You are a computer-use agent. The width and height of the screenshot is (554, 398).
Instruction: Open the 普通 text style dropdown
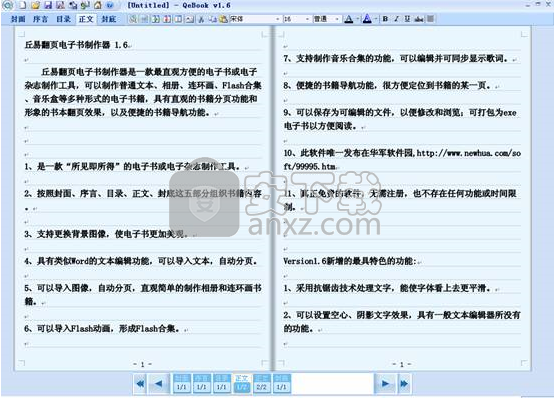tap(337, 19)
